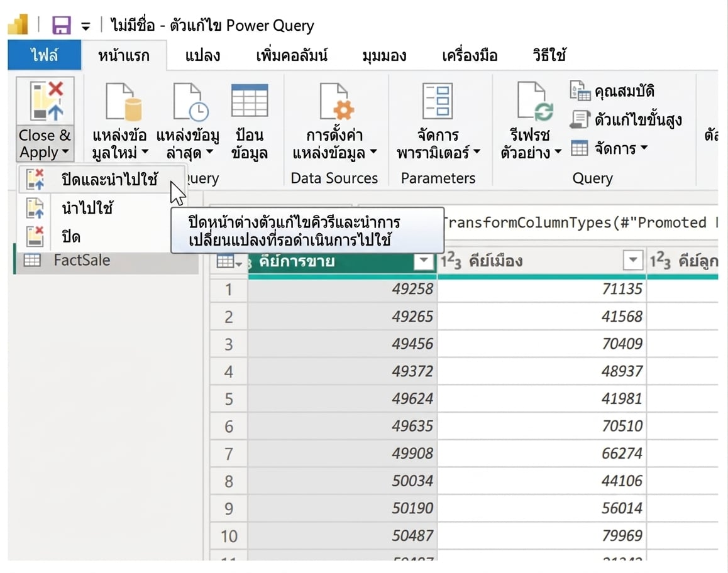Open the ไฟล์ tab
Viewport: 728px width, 573px height.
(x=44, y=55)
